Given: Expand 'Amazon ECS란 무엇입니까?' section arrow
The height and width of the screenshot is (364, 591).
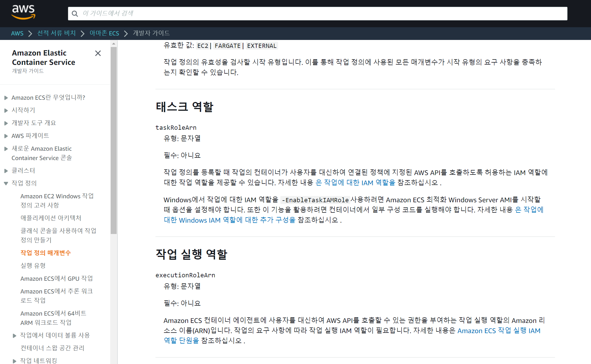Looking at the screenshot, I should 6,98.
